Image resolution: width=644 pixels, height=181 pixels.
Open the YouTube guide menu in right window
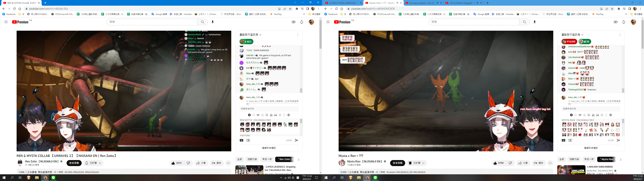click(328, 22)
